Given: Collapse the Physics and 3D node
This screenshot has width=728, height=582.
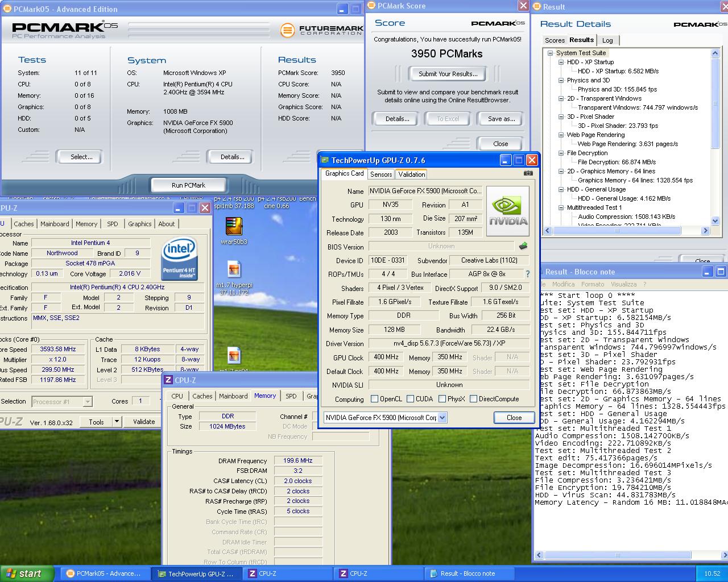Looking at the screenshot, I should (x=561, y=80).
